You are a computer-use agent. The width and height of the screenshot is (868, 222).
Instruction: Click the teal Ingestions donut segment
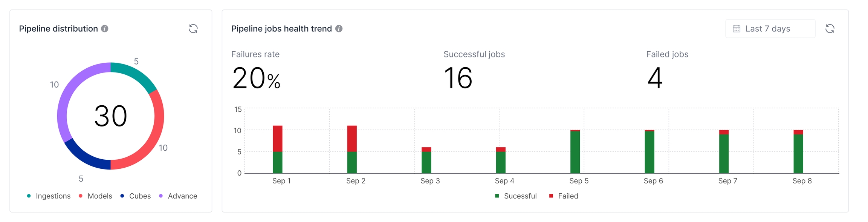pyautogui.click(x=136, y=74)
